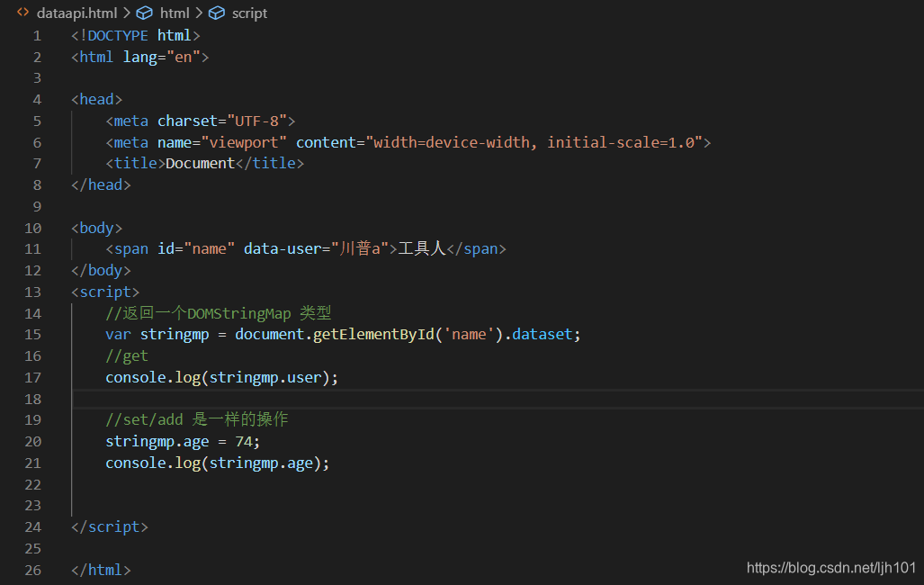924x585 pixels.
Task: Click the "川普a" attribute value
Action: 360,249
